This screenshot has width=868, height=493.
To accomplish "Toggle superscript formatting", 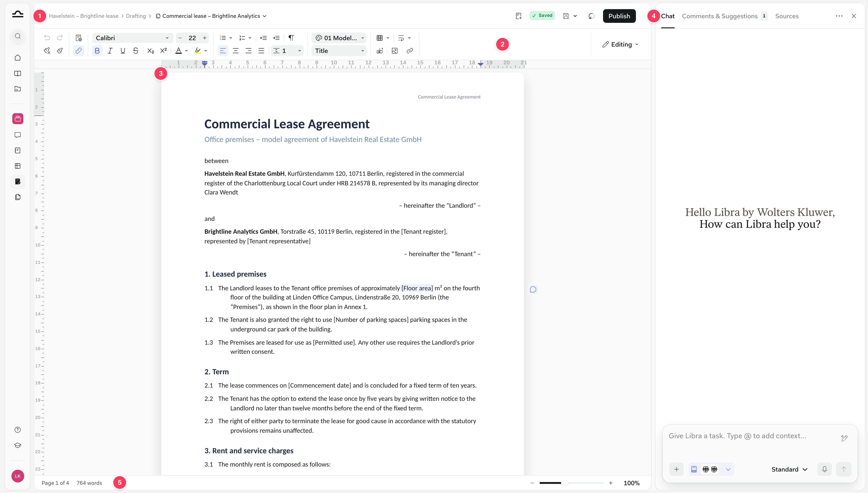I will (163, 51).
